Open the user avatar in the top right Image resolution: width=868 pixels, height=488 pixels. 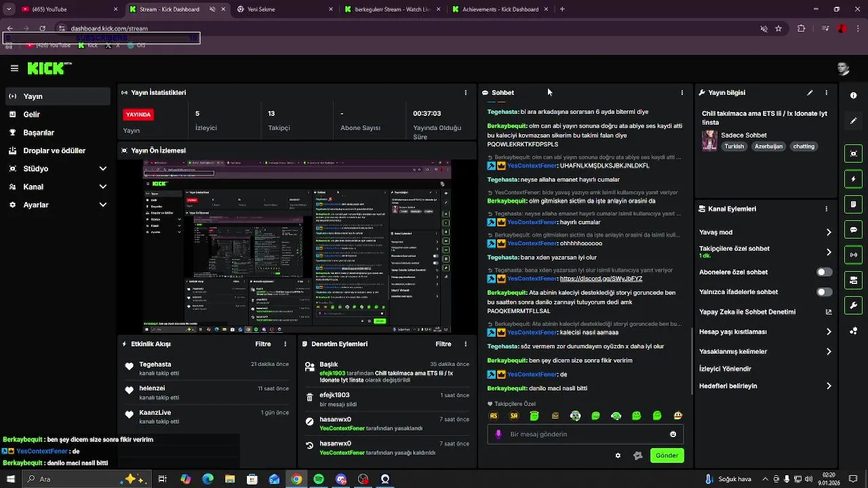click(x=843, y=68)
